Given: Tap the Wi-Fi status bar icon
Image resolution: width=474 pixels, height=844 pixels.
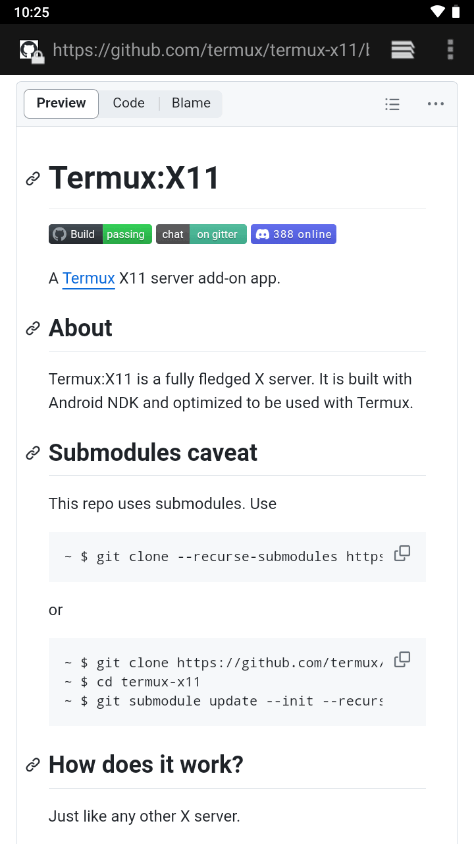Looking at the screenshot, I should (x=438, y=12).
